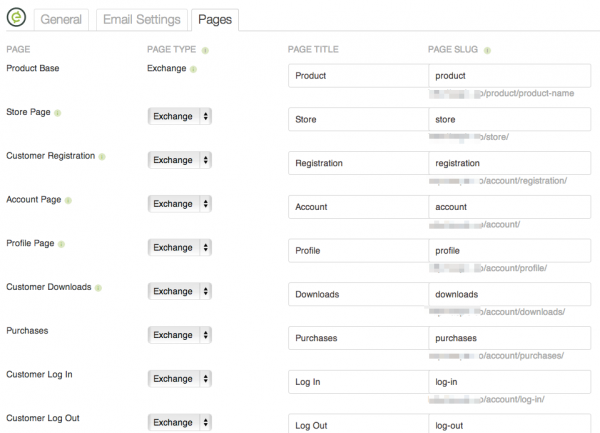600x433 pixels.
Task: Open the Customer Log In type dropdown
Action: pos(180,379)
